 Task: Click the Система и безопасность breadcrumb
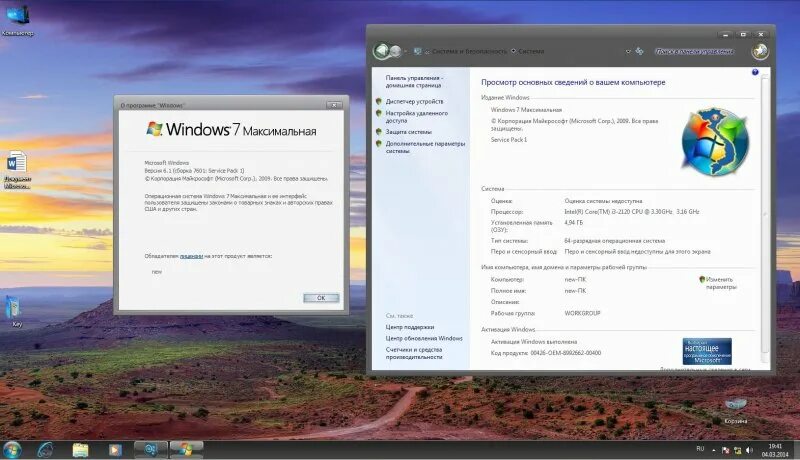point(469,52)
